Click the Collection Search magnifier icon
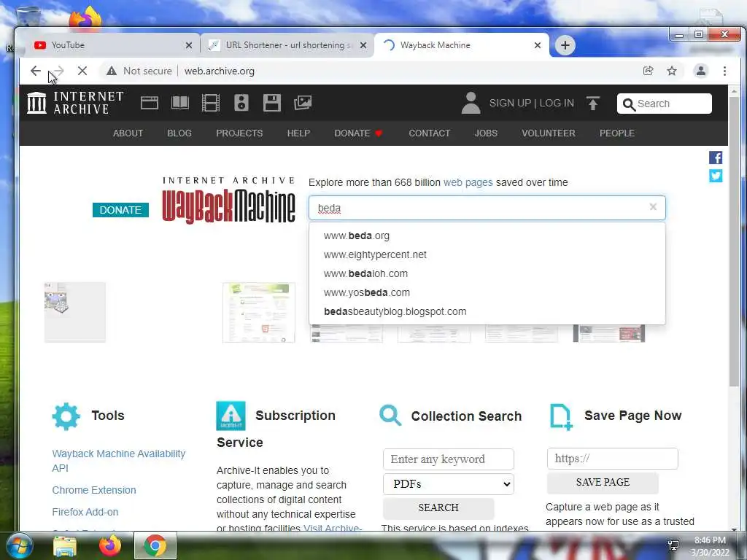The height and width of the screenshot is (560, 747). [390, 416]
